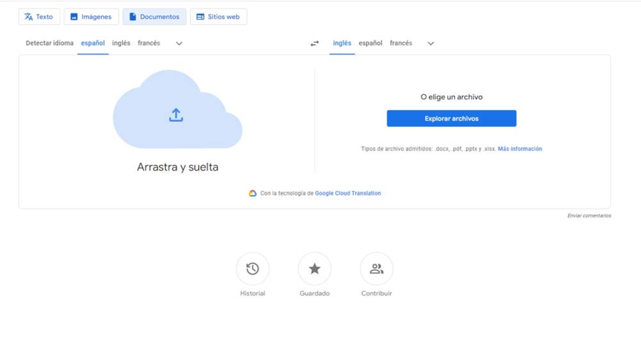Click the Google Cloud logo icon

pos(252,193)
